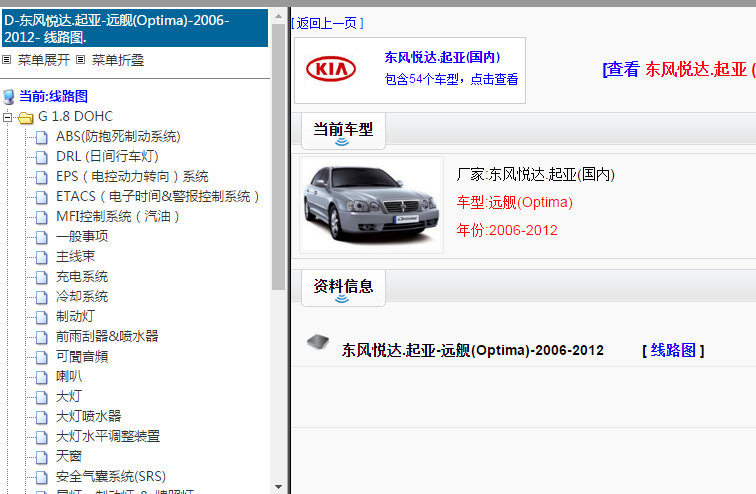Click the KIA logo image
The image size is (756, 494).
331,69
